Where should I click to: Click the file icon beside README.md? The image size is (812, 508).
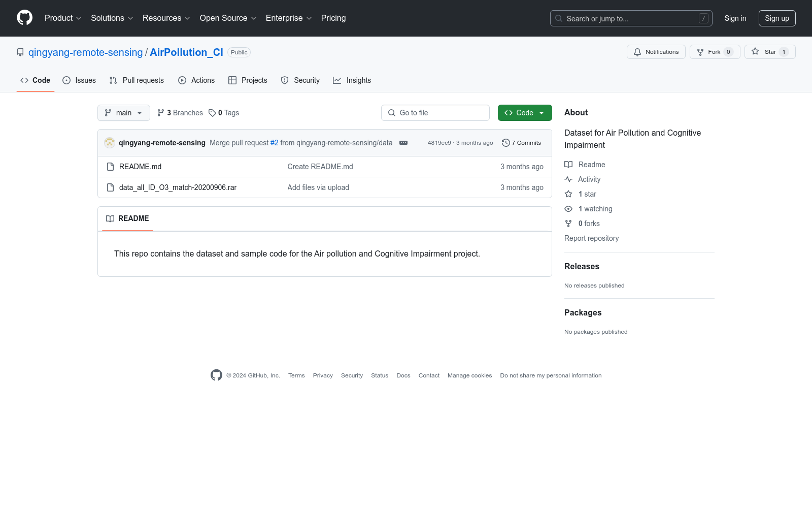click(x=110, y=167)
